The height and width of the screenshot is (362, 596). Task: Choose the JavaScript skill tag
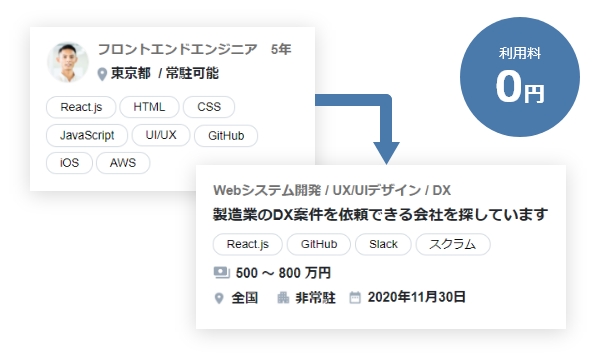[x=87, y=135]
